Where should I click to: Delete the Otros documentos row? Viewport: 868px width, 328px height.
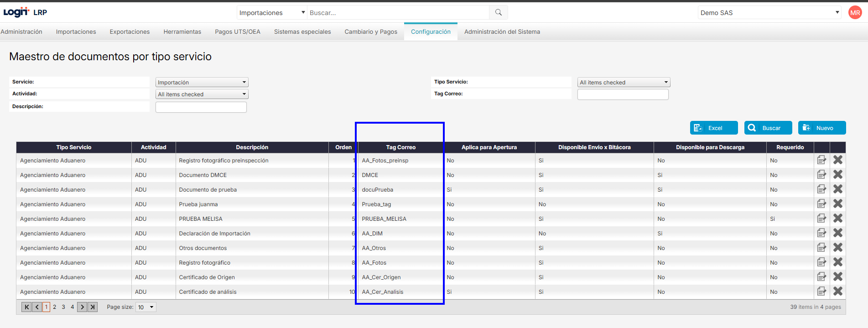point(838,248)
